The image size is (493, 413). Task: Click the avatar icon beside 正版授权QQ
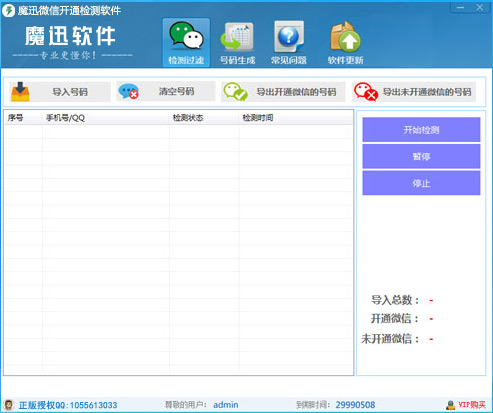(x=8, y=405)
